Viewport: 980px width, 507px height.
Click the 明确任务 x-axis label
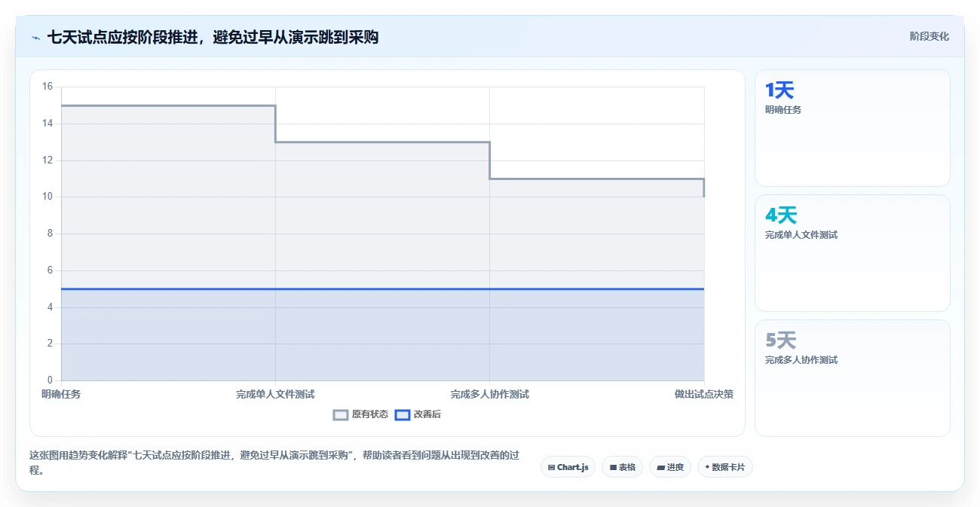pyautogui.click(x=61, y=394)
